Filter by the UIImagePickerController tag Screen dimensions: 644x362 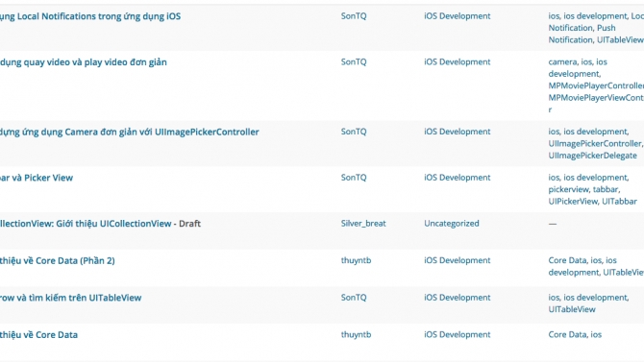[594, 144]
